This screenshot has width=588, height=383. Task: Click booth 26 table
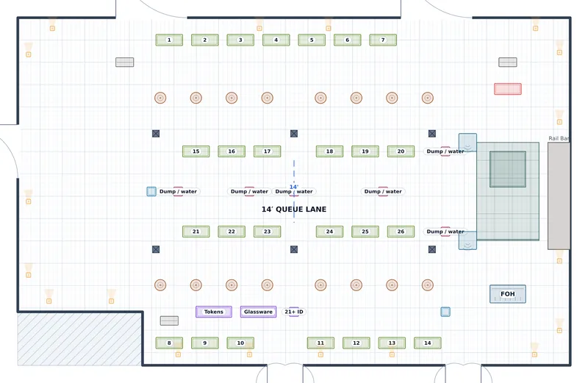point(401,232)
